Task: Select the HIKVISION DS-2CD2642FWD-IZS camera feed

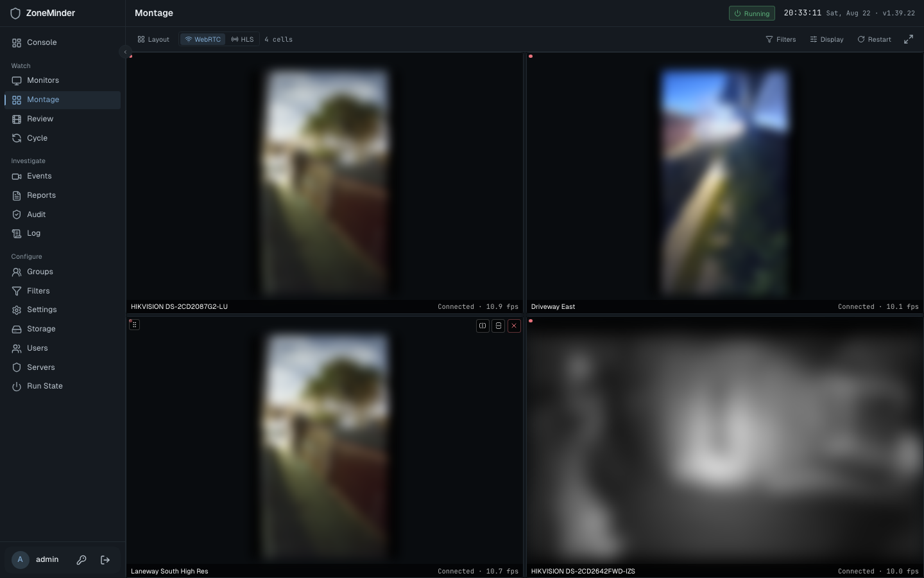Action: tap(725, 447)
